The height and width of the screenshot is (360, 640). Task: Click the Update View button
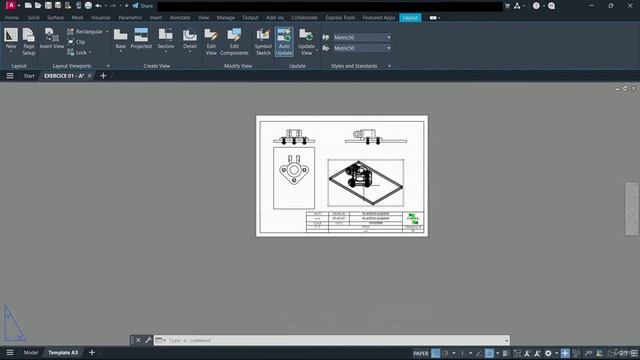[306, 42]
